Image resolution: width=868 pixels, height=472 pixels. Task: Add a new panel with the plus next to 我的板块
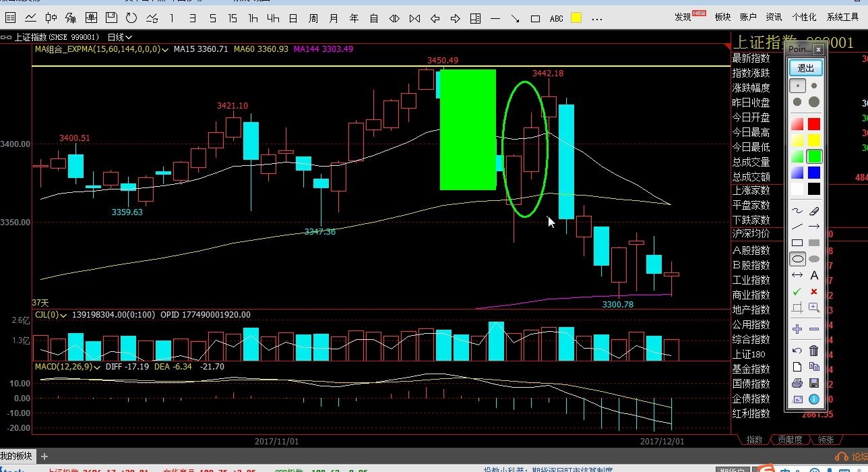(x=44, y=456)
